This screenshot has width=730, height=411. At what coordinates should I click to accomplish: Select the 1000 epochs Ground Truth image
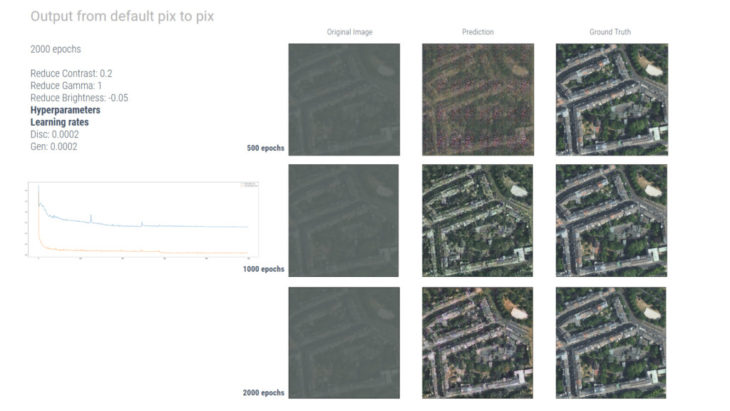coord(611,220)
